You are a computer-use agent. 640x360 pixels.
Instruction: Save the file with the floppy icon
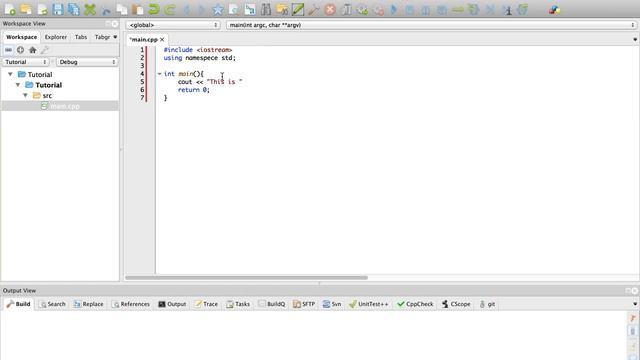pyautogui.click(x=58, y=9)
